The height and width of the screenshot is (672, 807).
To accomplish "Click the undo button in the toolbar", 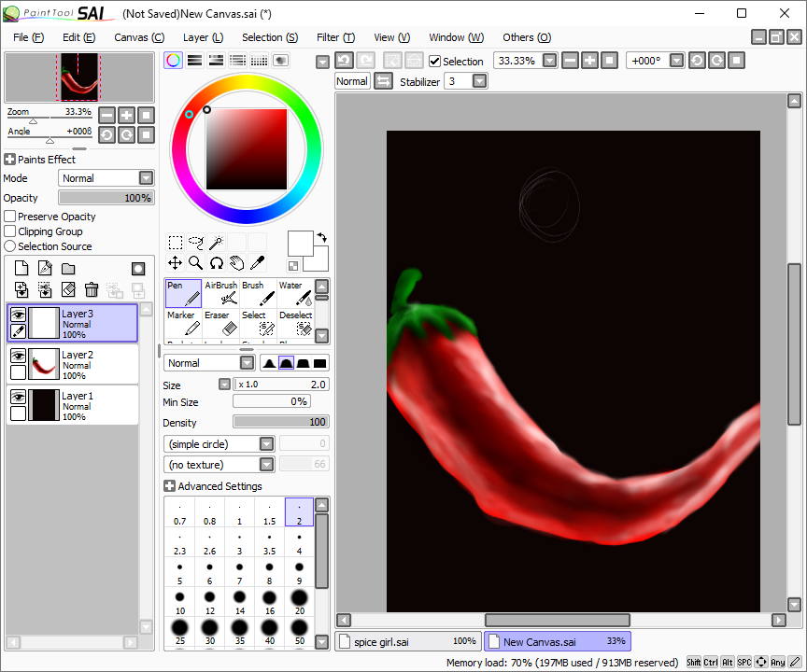I will [344, 61].
